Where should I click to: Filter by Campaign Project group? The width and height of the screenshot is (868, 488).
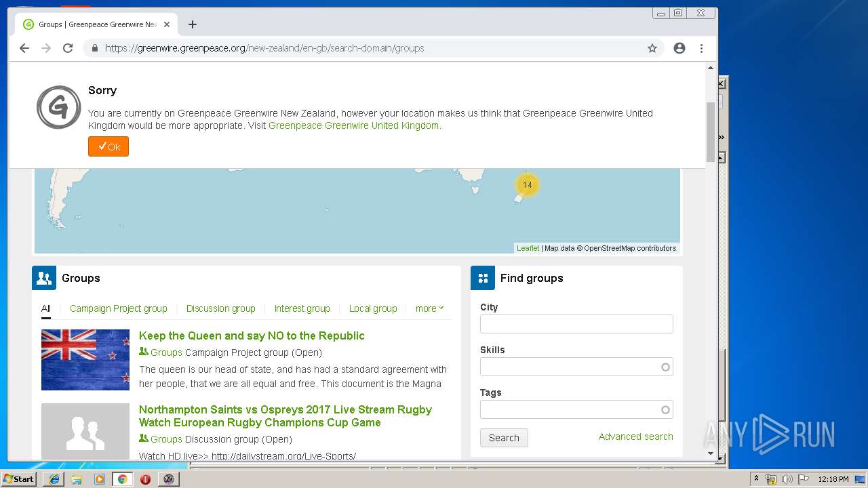pos(119,308)
